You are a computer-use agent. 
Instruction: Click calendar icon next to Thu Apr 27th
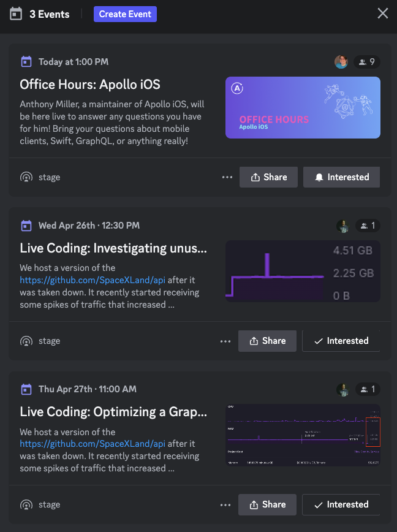(26, 389)
